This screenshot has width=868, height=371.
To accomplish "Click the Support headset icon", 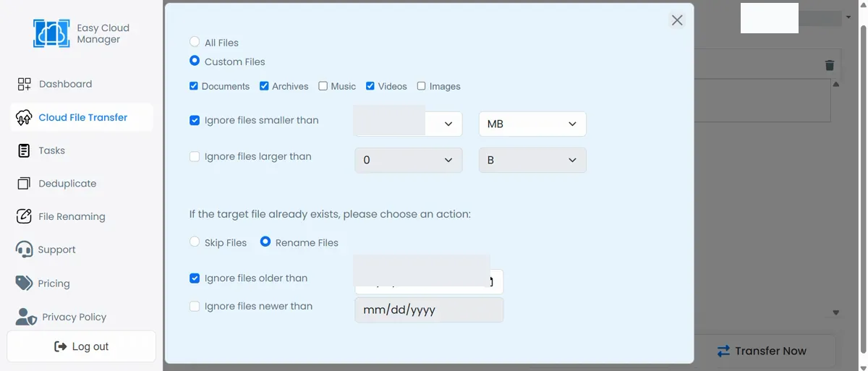I will pyautogui.click(x=24, y=250).
